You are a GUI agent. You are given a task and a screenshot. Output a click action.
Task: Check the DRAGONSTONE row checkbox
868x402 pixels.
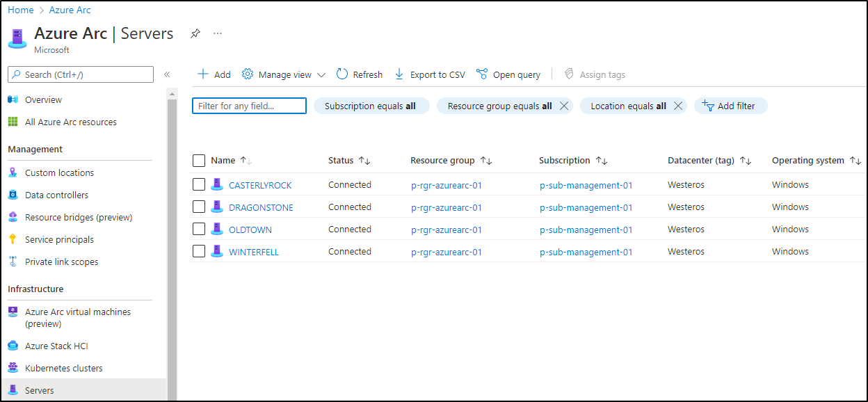(x=199, y=207)
